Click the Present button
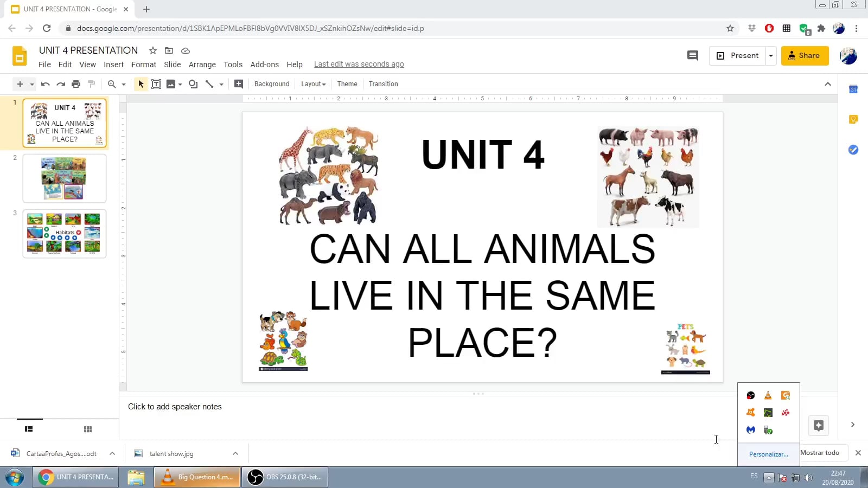Screen dimensions: 868x488 [738, 55]
